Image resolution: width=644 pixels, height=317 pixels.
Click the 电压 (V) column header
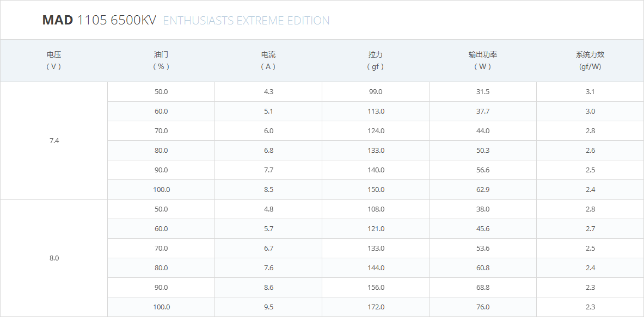(x=54, y=61)
